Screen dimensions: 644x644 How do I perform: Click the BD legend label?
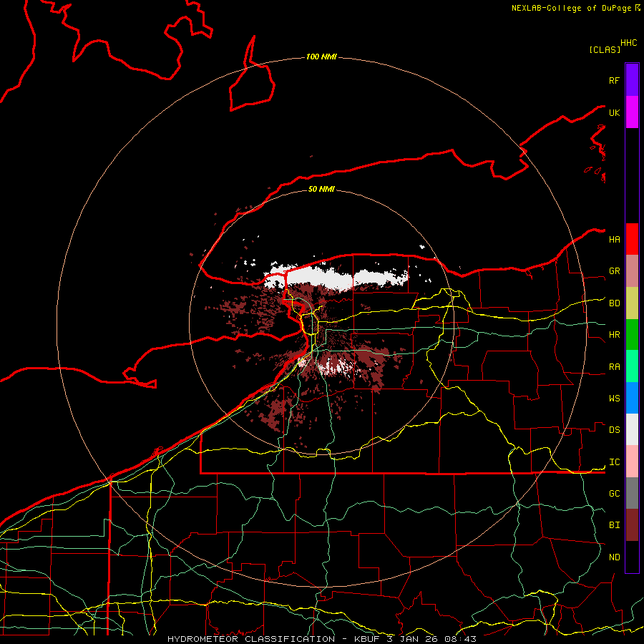point(614,303)
